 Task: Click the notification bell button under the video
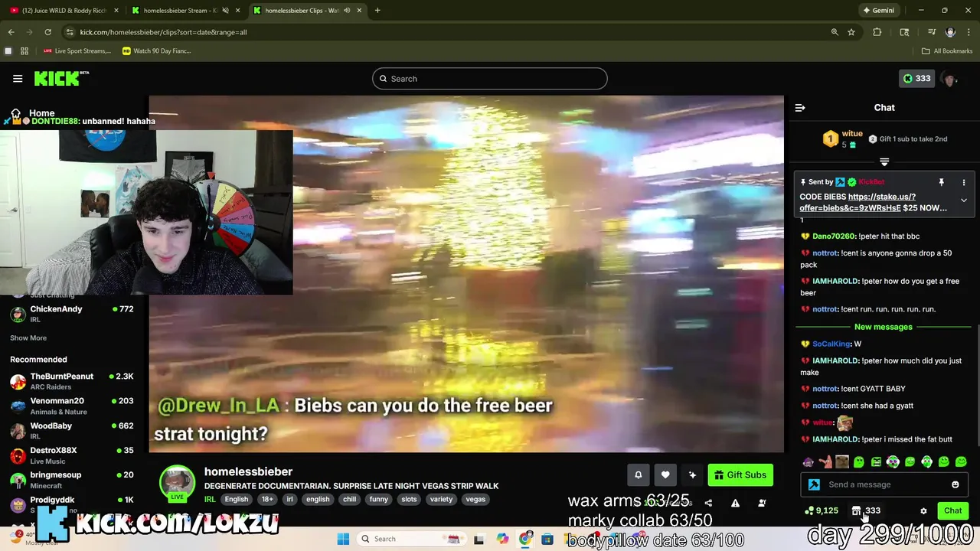[x=638, y=475]
